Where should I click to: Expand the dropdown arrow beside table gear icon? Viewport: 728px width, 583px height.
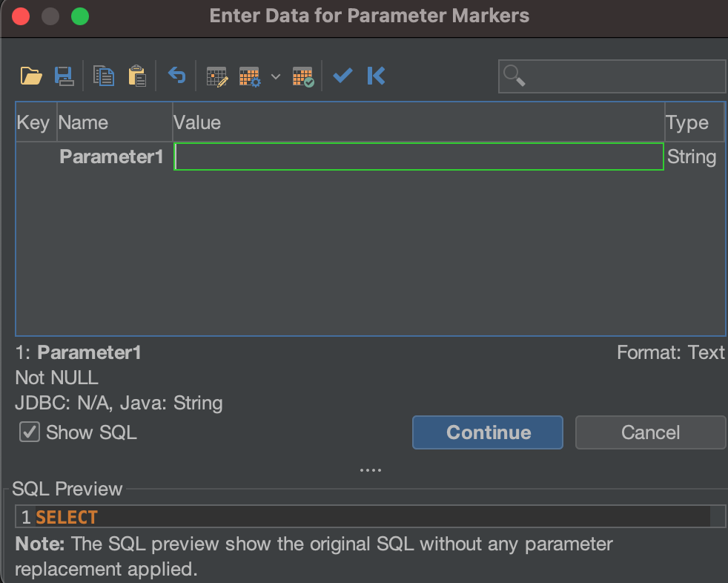pyautogui.click(x=276, y=76)
